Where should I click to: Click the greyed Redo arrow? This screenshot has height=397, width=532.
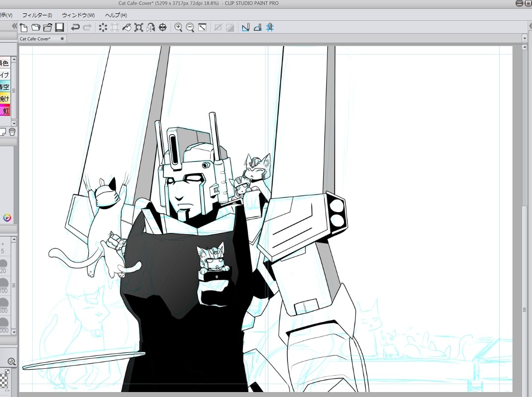(87, 27)
